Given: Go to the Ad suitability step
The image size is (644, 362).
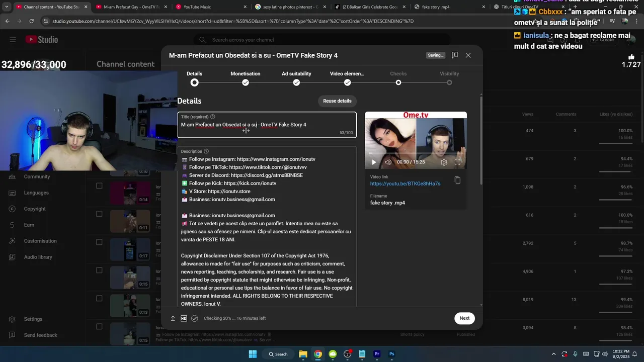Looking at the screenshot, I should (x=296, y=78).
